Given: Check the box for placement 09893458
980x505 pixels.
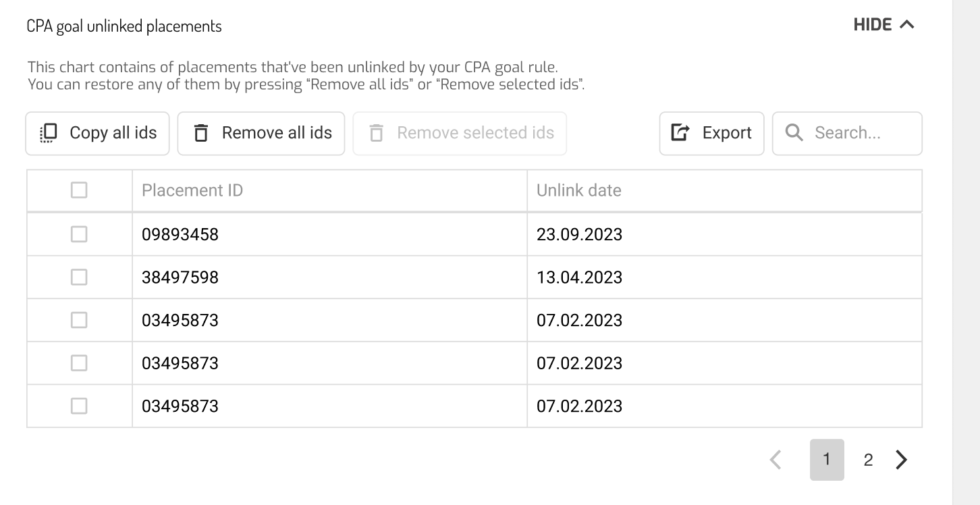Looking at the screenshot, I should (79, 234).
